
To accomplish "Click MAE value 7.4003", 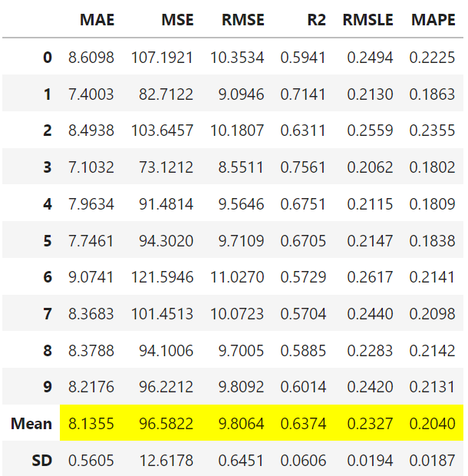I will pyautogui.click(x=91, y=94).
